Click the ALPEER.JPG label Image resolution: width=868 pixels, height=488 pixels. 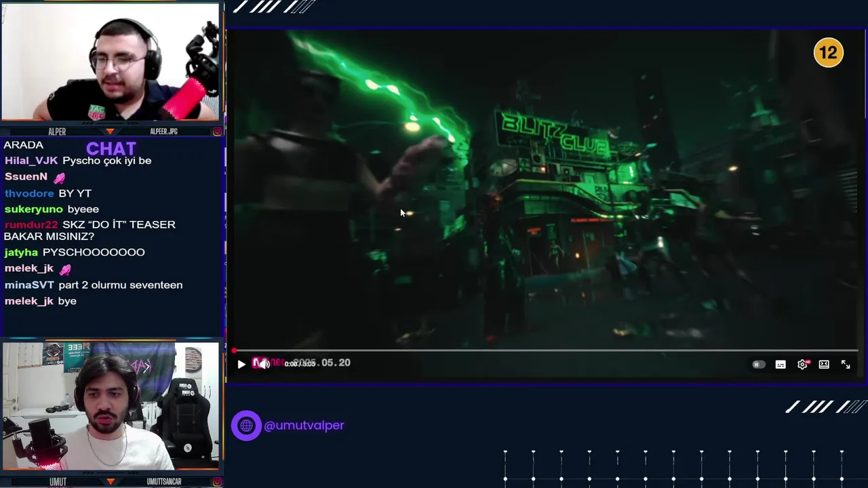[x=163, y=131]
